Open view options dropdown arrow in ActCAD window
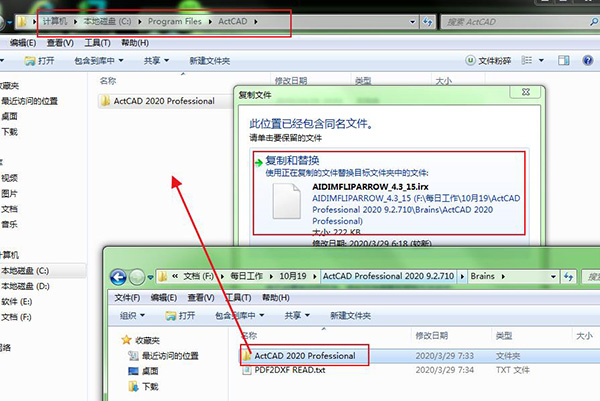The image size is (600, 401). click(x=541, y=60)
